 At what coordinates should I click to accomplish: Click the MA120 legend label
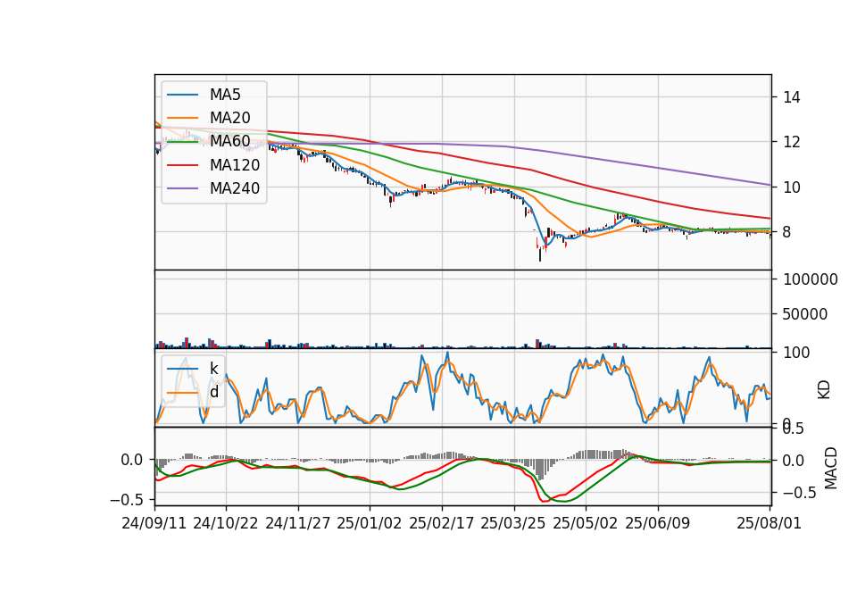point(235,165)
